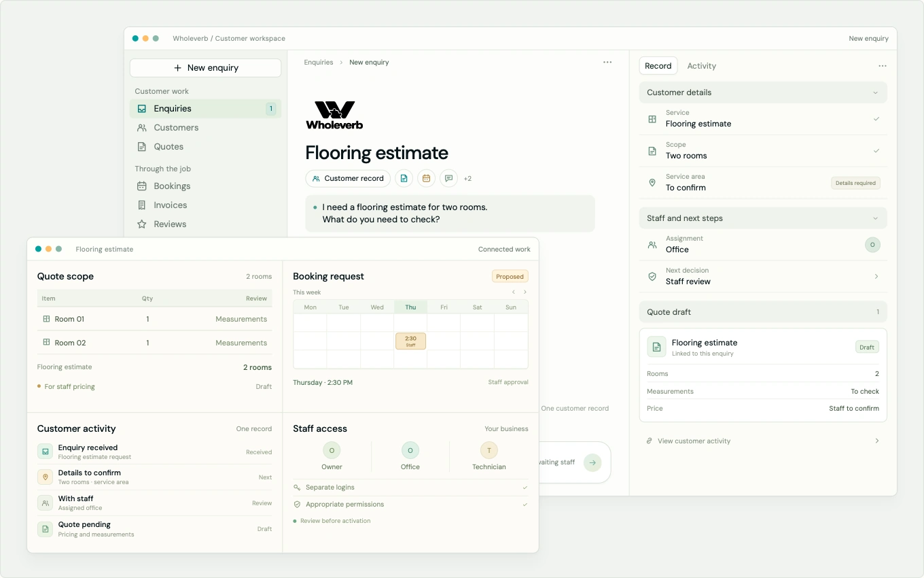Image resolution: width=924 pixels, height=578 pixels.
Task: Switch to the Record tab
Action: pyautogui.click(x=658, y=66)
